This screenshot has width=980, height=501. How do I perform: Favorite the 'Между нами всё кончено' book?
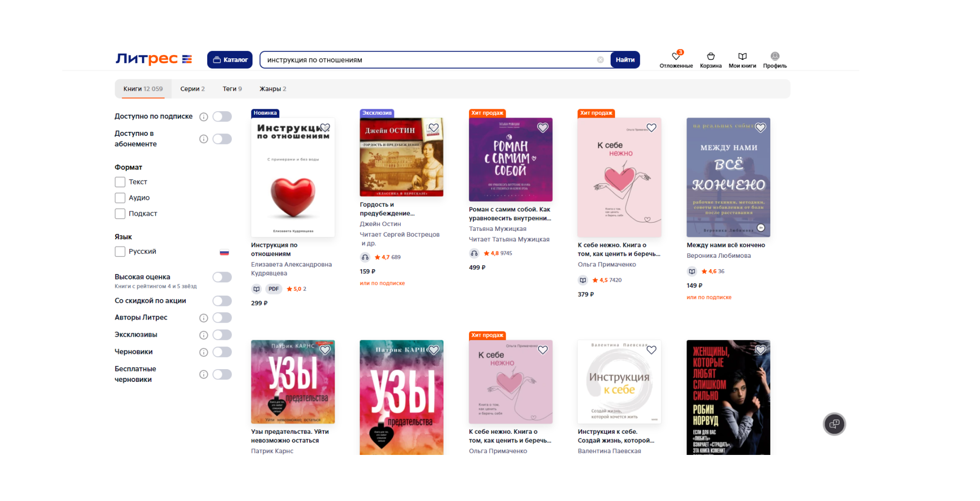coord(760,128)
